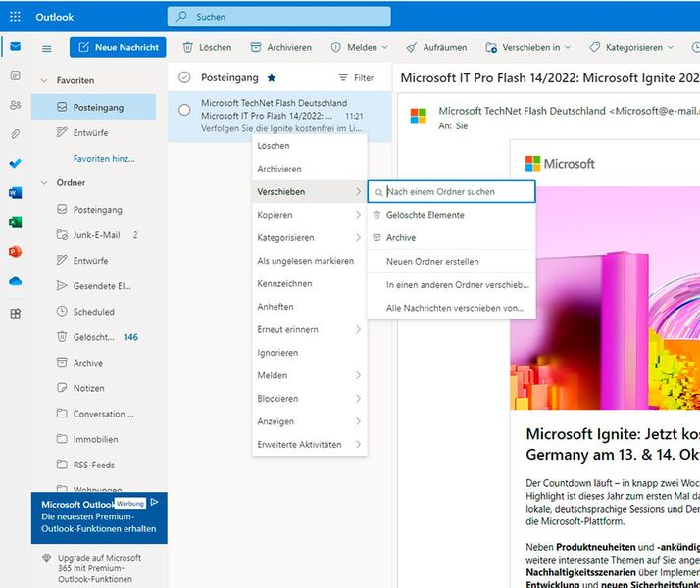The height and width of the screenshot is (588, 700).
Task: Click Alle Nachrichten verschieben von
Action: coord(451,308)
